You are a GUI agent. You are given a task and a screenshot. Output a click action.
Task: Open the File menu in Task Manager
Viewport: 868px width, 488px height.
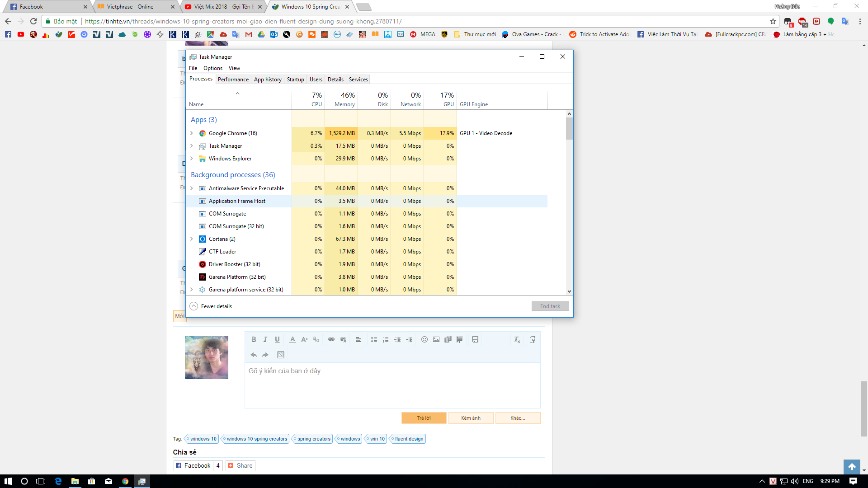(x=193, y=68)
